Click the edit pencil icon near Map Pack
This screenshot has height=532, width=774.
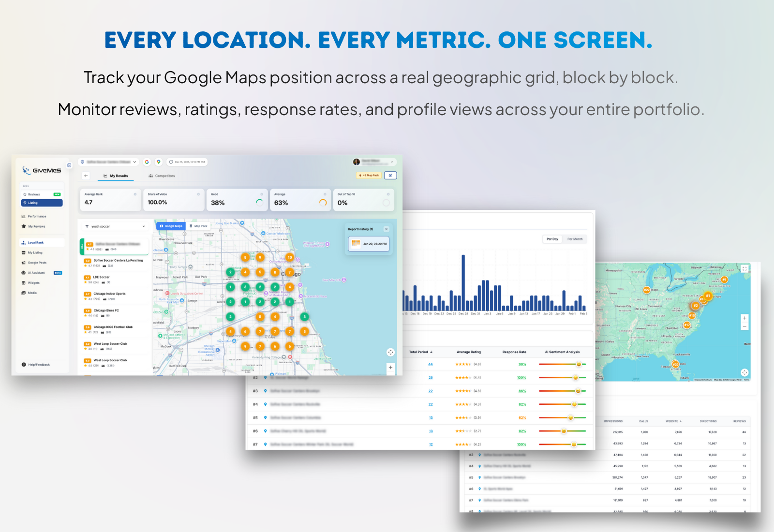point(391,175)
